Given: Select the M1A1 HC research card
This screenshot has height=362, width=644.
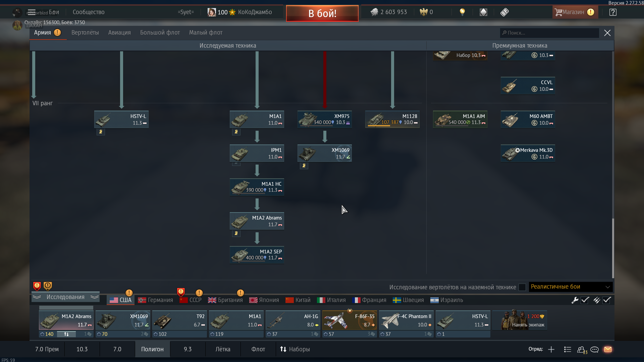Looking at the screenshot, I should [x=257, y=187].
